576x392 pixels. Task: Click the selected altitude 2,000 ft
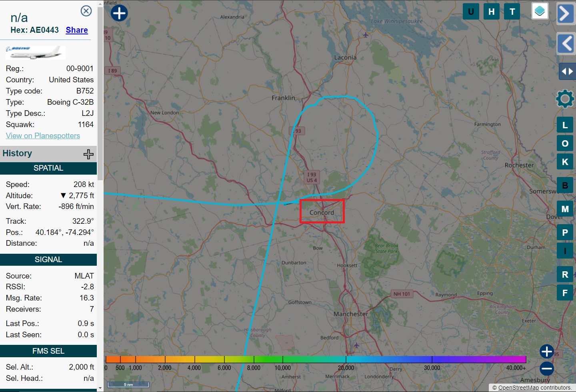tap(82, 367)
